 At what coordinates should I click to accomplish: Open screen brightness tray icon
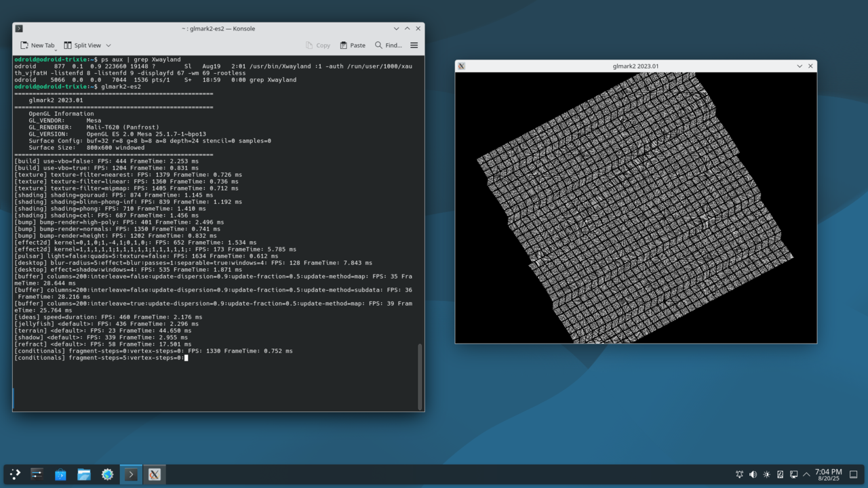click(766, 474)
